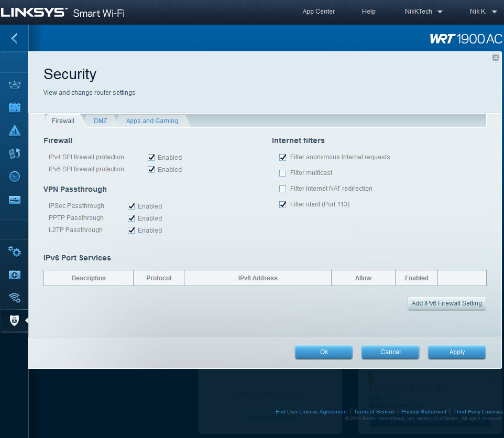Open Third Party Licenses link

click(478, 412)
